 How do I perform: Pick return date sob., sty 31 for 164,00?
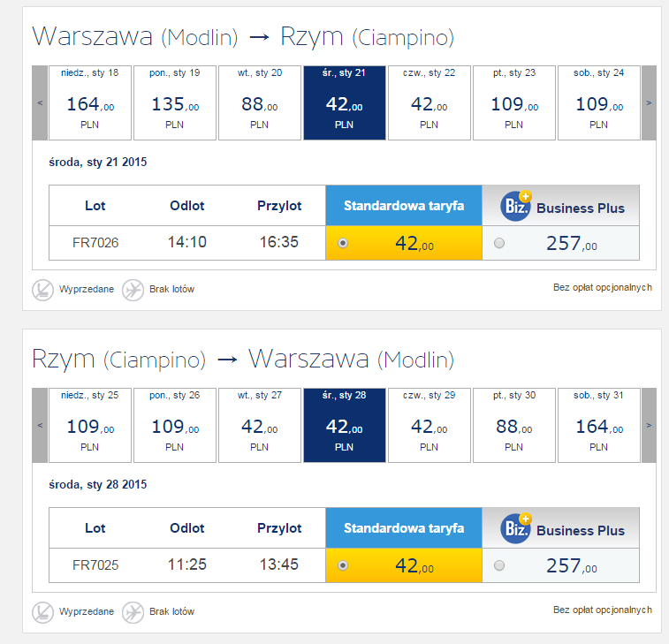coord(599,425)
